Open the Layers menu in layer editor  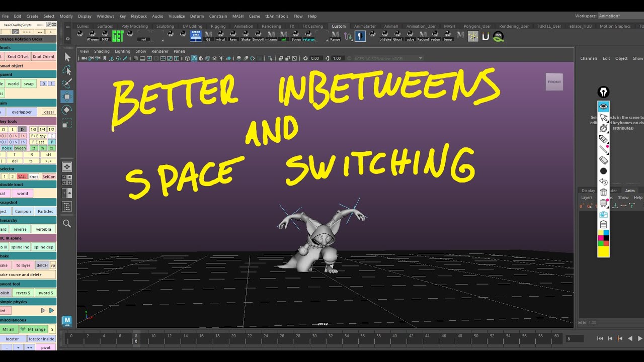tap(587, 198)
